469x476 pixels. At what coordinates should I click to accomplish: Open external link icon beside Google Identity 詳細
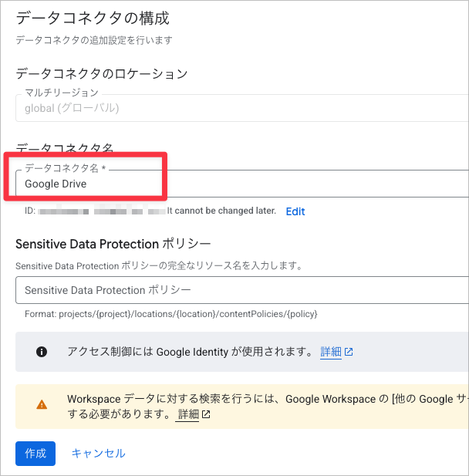coord(349,352)
